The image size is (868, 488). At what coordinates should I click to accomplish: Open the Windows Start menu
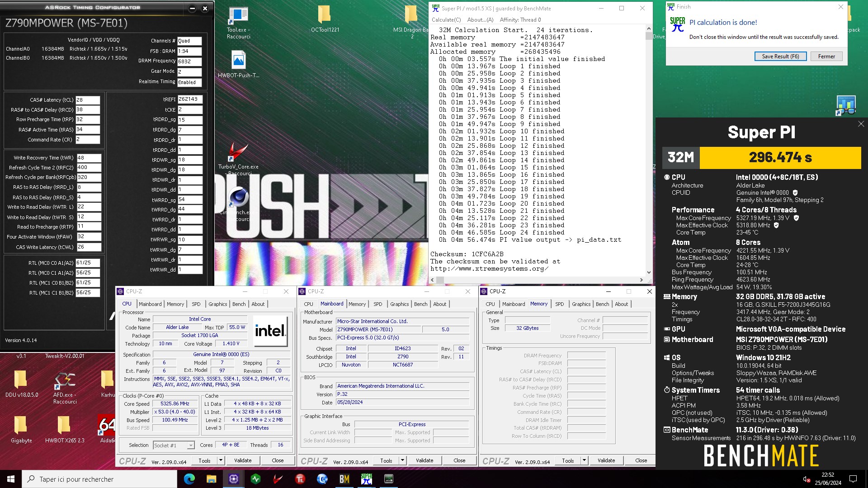pos(11,479)
